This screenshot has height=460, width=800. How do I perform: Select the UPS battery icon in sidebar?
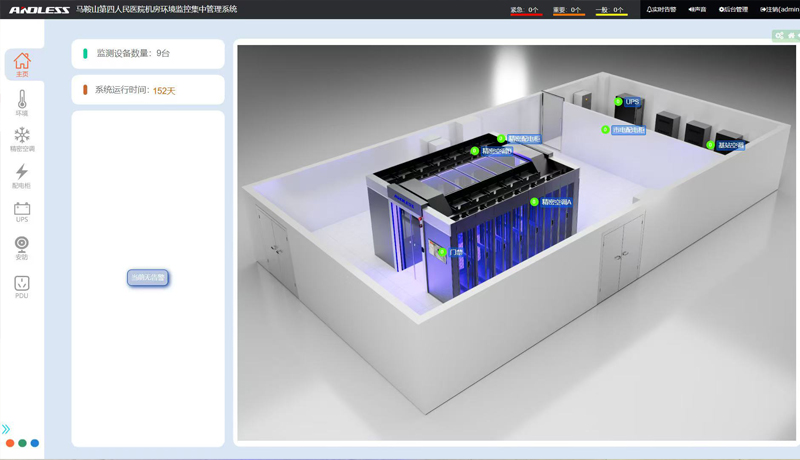[22, 211]
